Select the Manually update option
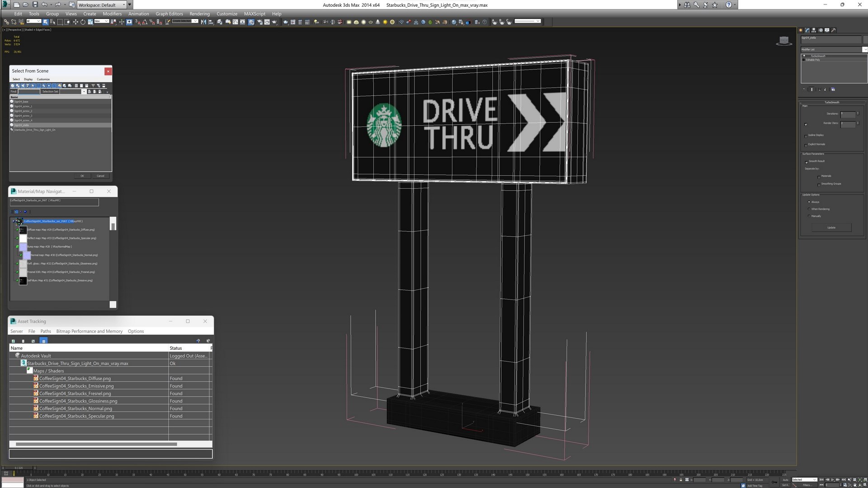This screenshot has height=488, width=868. click(809, 216)
